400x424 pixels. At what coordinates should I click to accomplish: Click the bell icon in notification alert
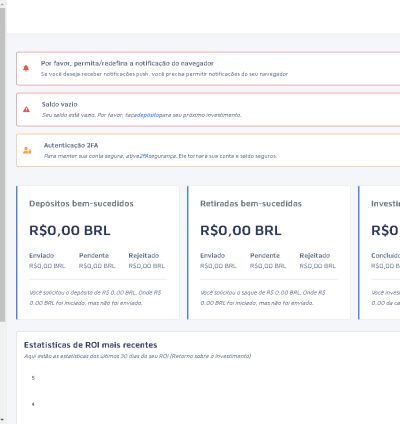pyautogui.click(x=26, y=68)
